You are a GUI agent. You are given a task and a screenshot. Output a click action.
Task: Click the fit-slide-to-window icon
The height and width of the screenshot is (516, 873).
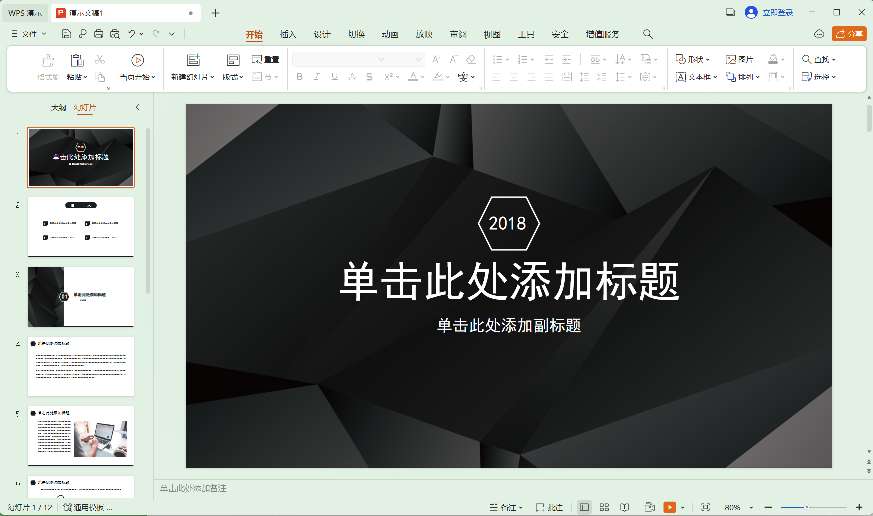pos(705,507)
